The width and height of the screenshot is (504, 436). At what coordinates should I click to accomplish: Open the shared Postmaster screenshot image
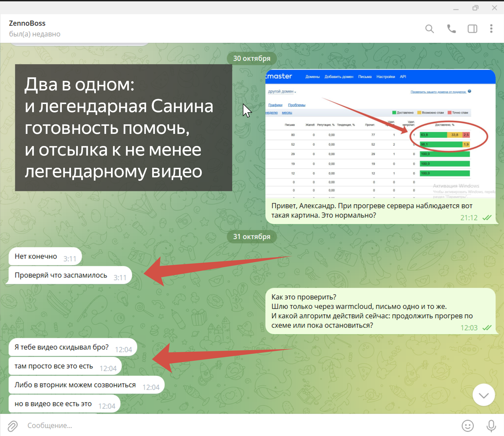[x=380, y=134]
